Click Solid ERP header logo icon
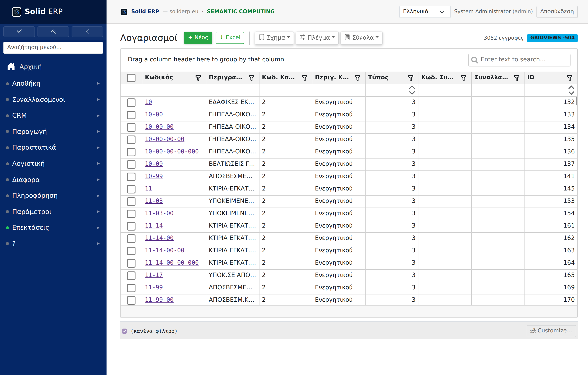This screenshot has width=588, height=375. tap(124, 12)
